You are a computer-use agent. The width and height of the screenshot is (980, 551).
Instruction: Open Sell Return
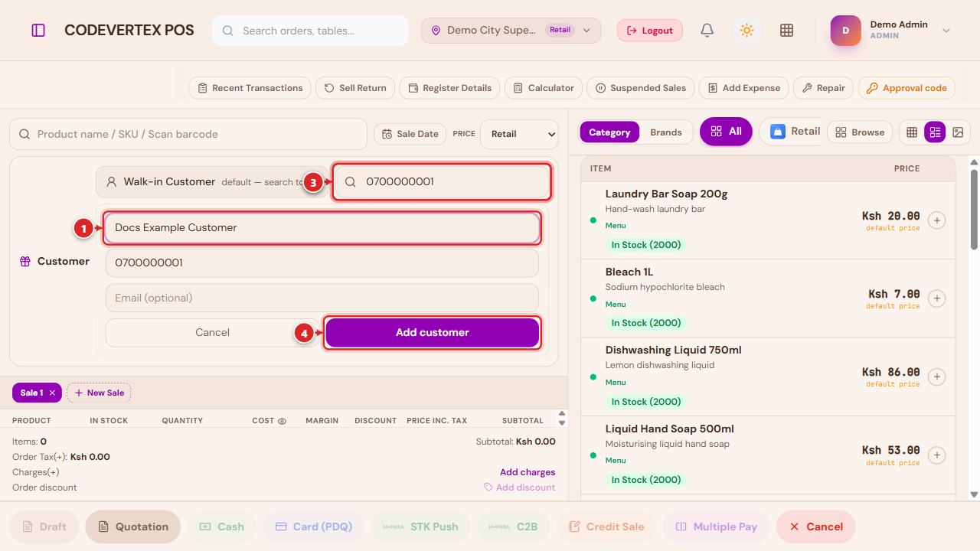[356, 88]
